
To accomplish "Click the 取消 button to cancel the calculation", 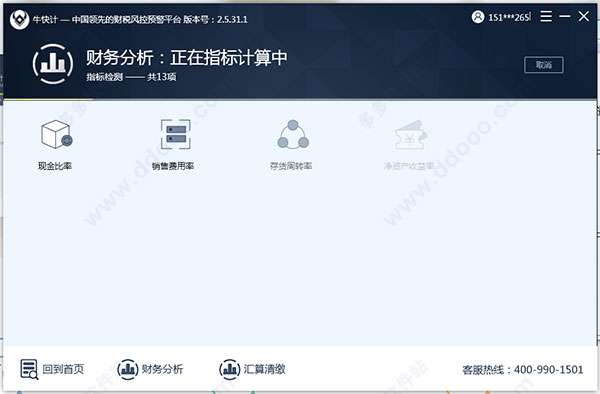I will pyautogui.click(x=543, y=65).
